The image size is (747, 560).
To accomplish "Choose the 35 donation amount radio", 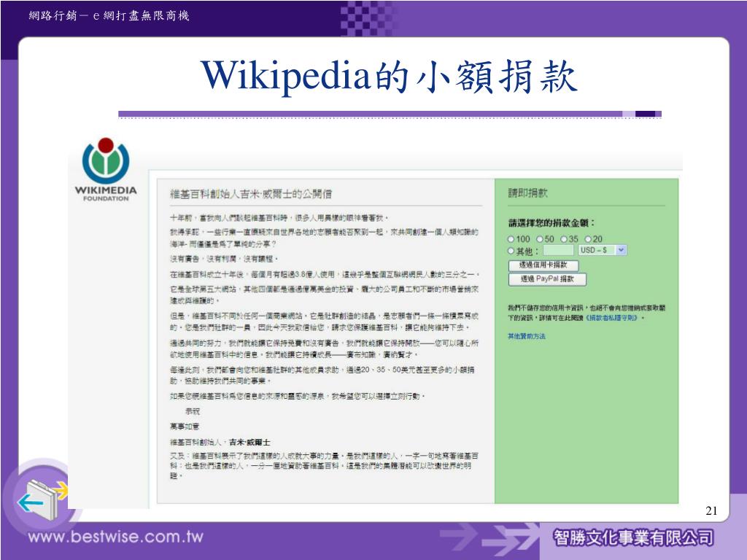I will [x=564, y=239].
